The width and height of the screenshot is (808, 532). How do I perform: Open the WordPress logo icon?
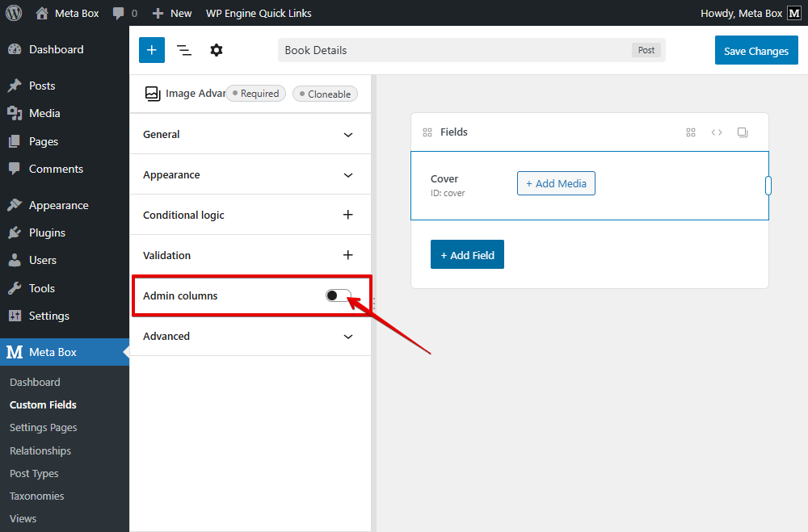(13, 13)
